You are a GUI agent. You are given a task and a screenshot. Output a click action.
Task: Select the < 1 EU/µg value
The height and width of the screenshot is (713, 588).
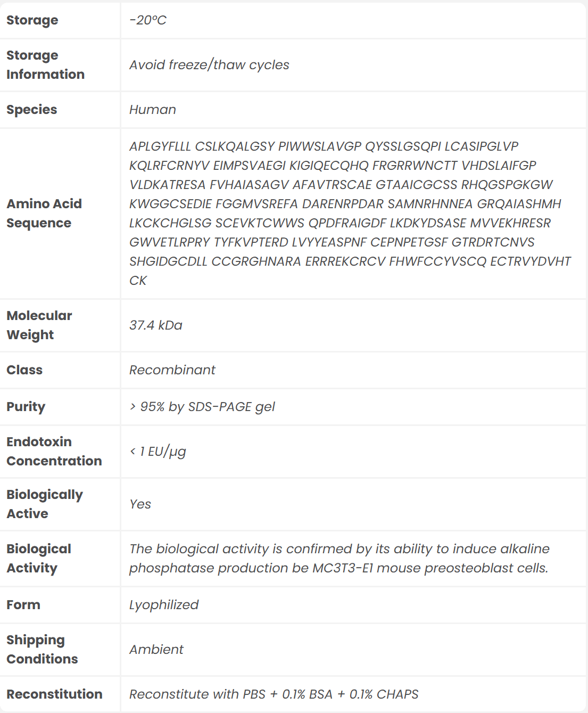(158, 452)
